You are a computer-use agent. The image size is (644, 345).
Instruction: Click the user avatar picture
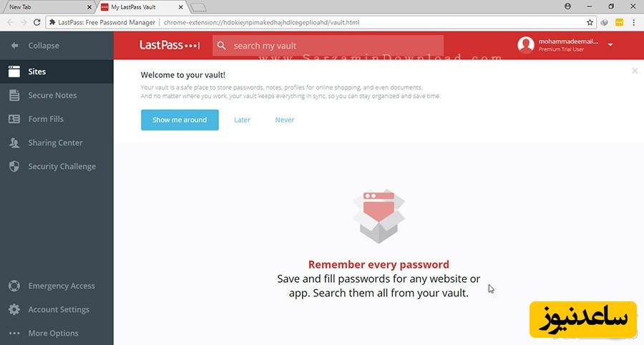coord(526,45)
